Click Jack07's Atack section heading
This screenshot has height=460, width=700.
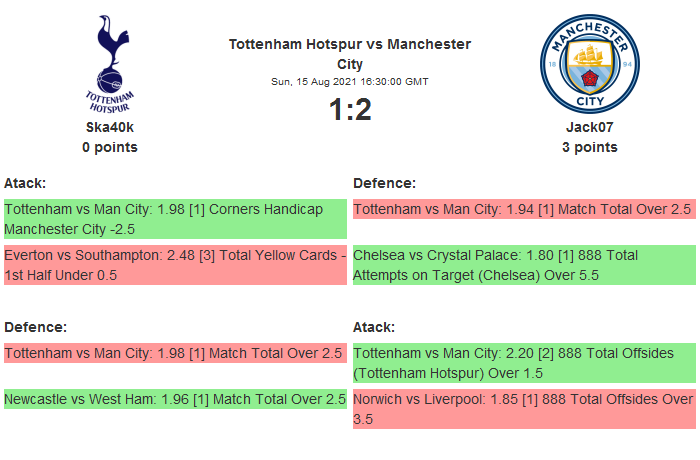coord(374,327)
